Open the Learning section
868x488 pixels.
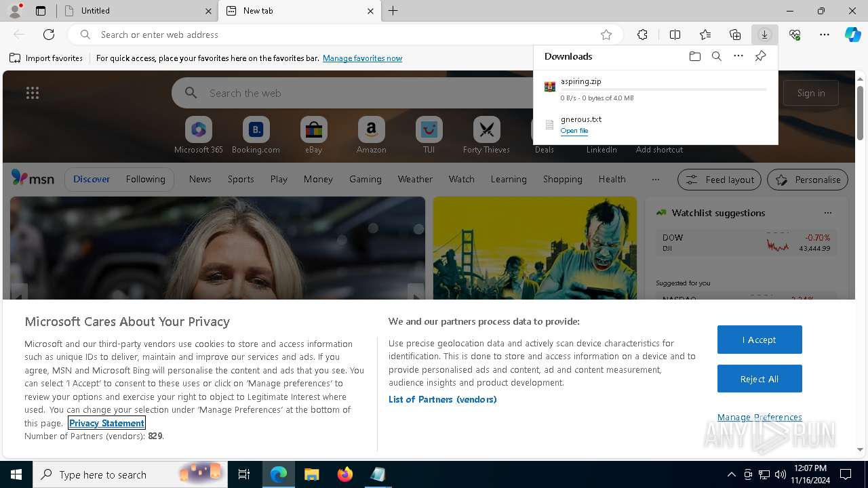coord(509,179)
